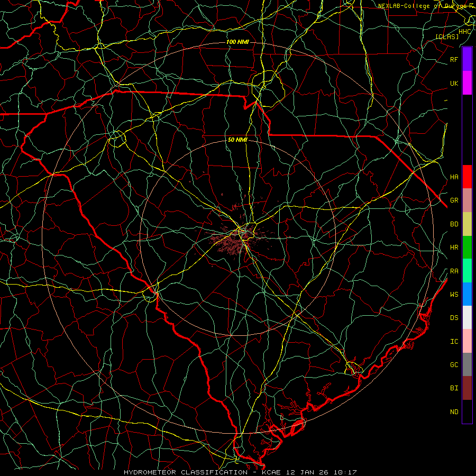Click the WS legend label
This screenshot has width=476, height=476.
click(x=454, y=294)
